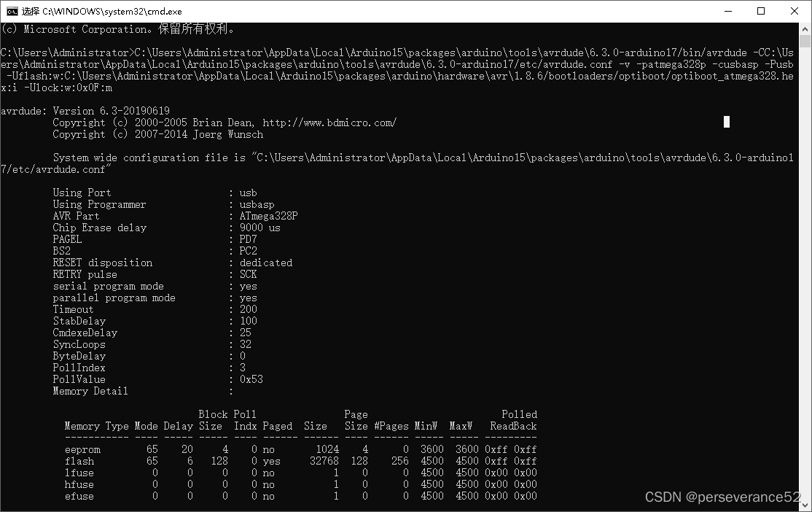Click the 'PD7' PAGEL value
Viewport: 812px width, 512px height.
point(248,239)
